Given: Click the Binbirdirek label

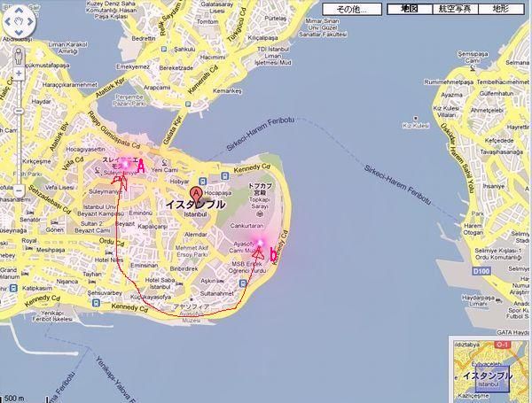Looking at the screenshot, I should [x=184, y=268].
